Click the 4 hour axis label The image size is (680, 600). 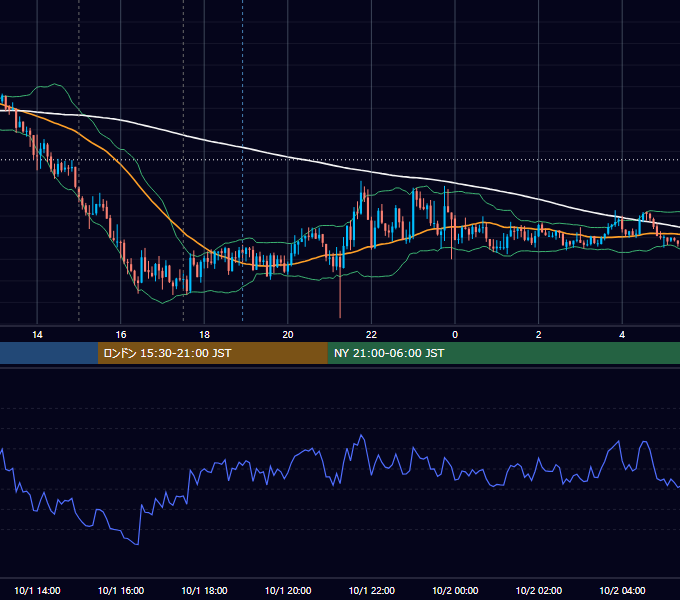[x=622, y=335]
